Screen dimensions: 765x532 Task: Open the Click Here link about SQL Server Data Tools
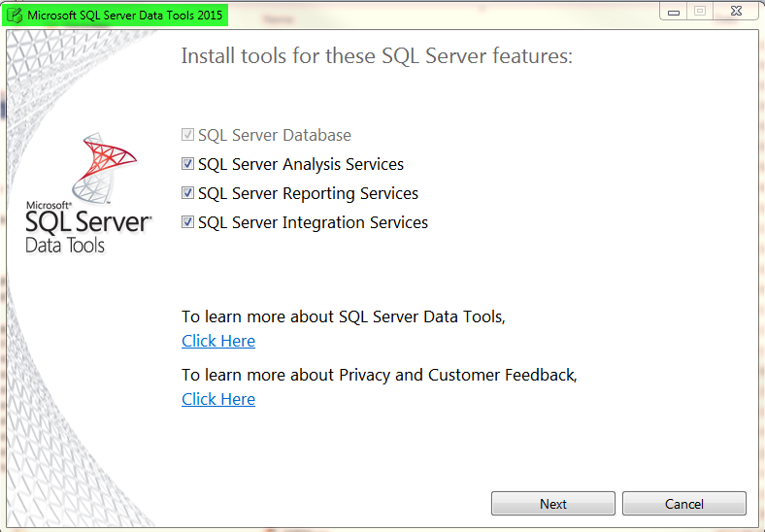coord(218,341)
